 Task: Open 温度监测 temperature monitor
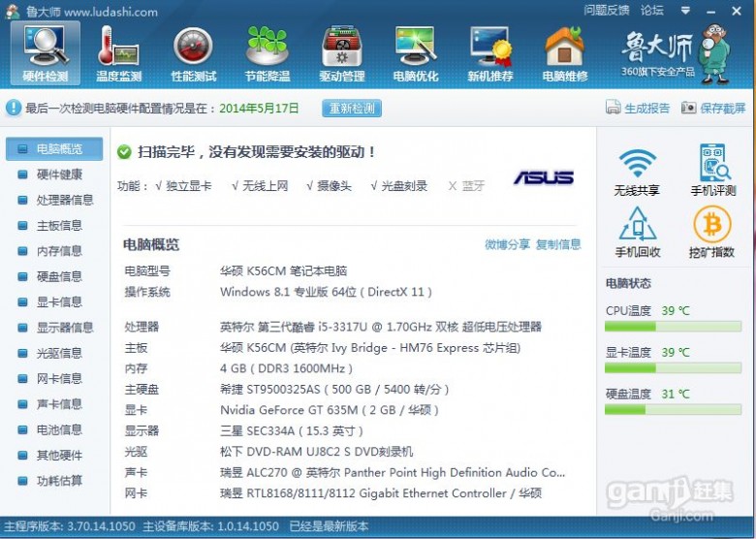118,53
